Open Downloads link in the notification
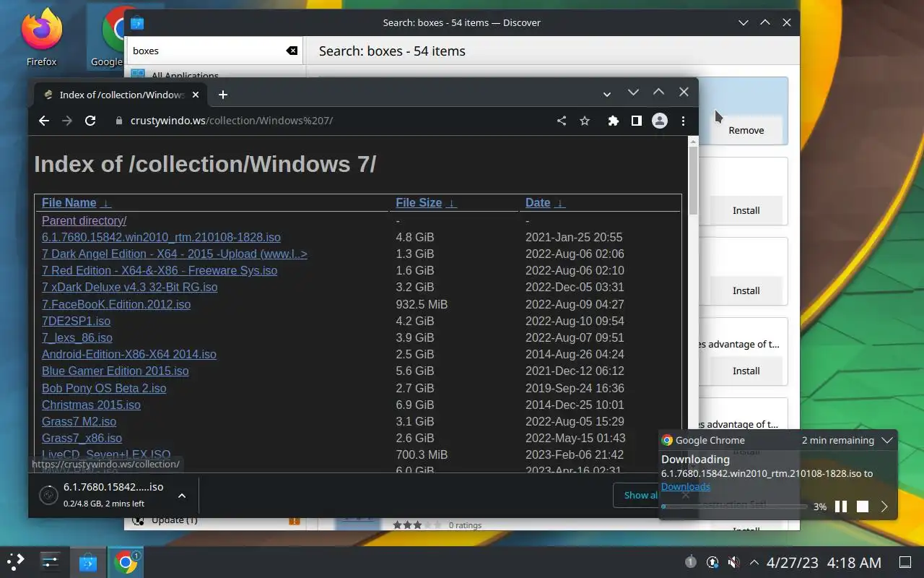This screenshot has width=924, height=578. [x=686, y=486]
